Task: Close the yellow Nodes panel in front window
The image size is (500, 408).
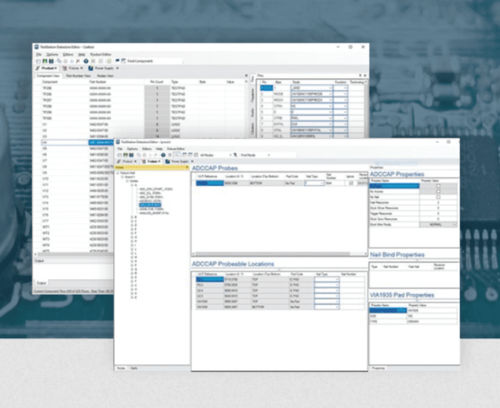Action: pos(187,167)
